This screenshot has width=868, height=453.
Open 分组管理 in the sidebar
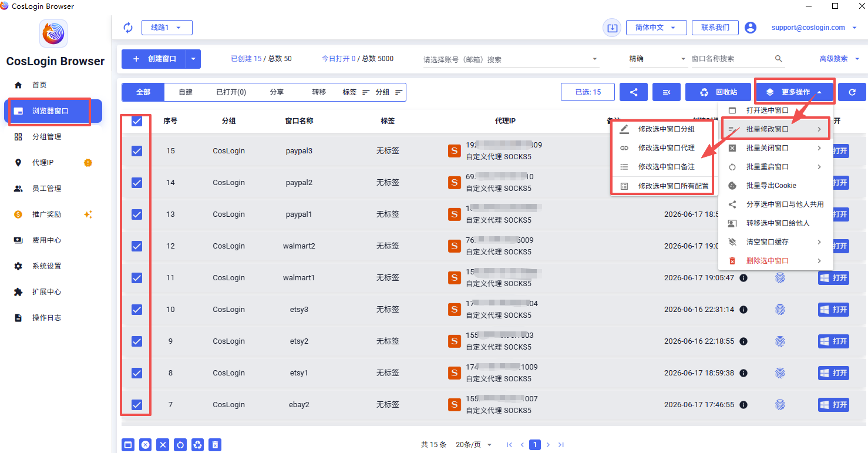(53, 137)
